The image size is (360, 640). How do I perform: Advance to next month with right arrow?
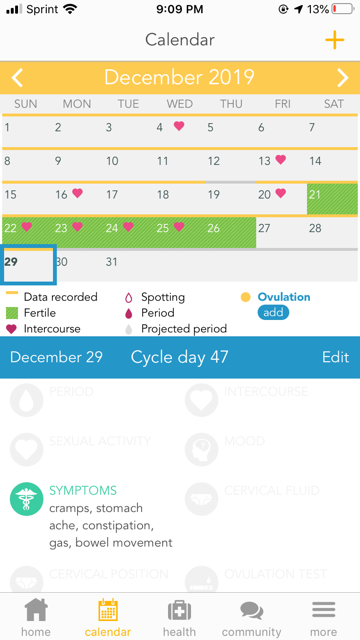[x=343, y=78]
